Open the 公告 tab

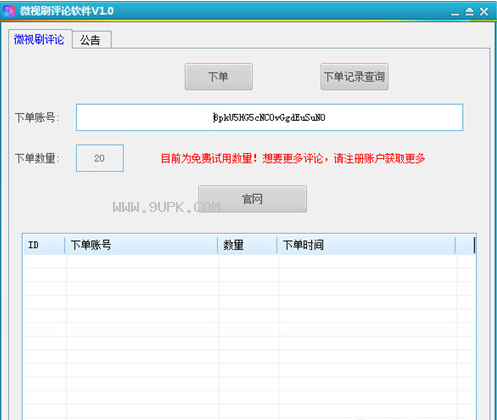(91, 40)
